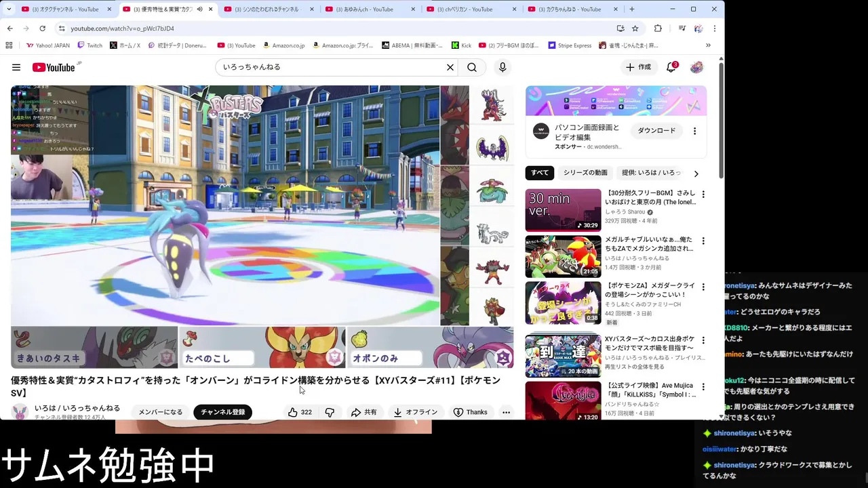
Task: Switch to chペリカン tab
Action: [472, 9]
